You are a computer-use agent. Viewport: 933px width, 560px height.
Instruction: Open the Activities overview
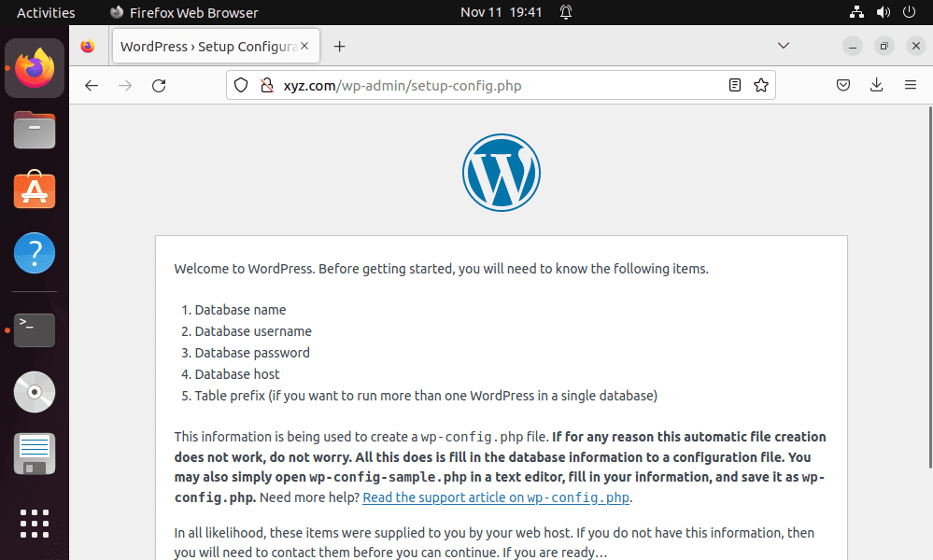46,12
